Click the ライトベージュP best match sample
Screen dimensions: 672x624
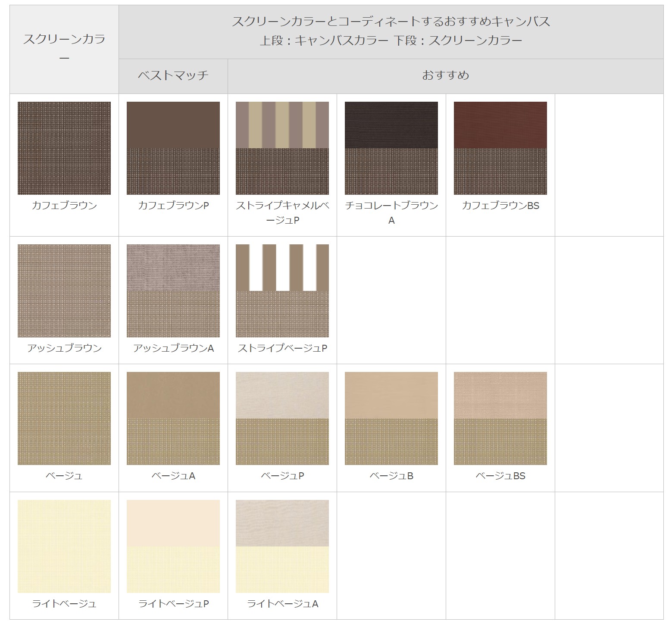coord(173,545)
